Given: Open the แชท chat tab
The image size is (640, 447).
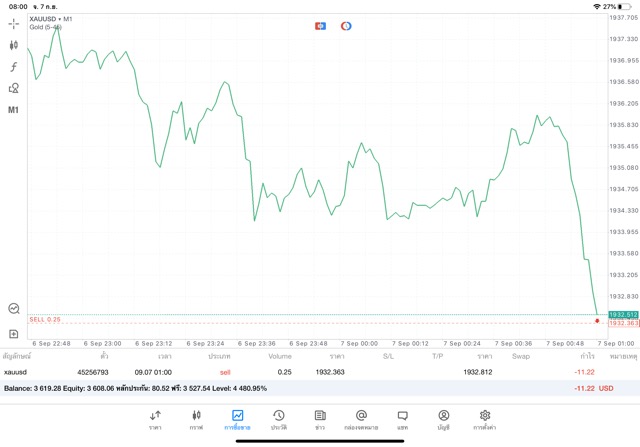Looking at the screenshot, I should tap(402, 419).
